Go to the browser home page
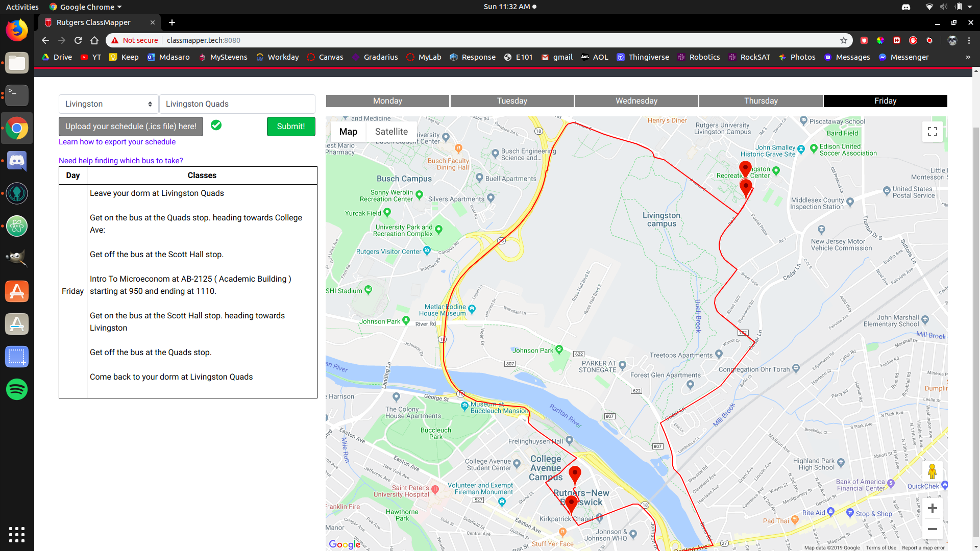The image size is (980, 551). coord(94,40)
